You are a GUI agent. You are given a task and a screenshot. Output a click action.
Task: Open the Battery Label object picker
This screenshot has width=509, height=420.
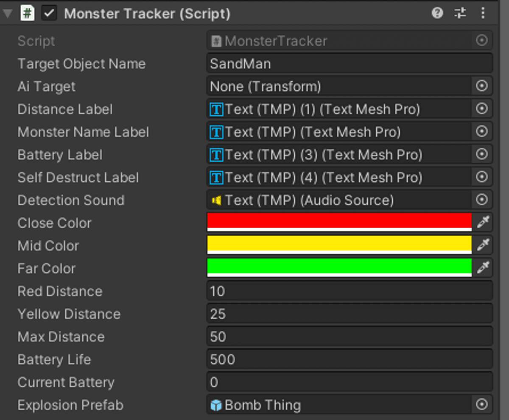coord(482,154)
